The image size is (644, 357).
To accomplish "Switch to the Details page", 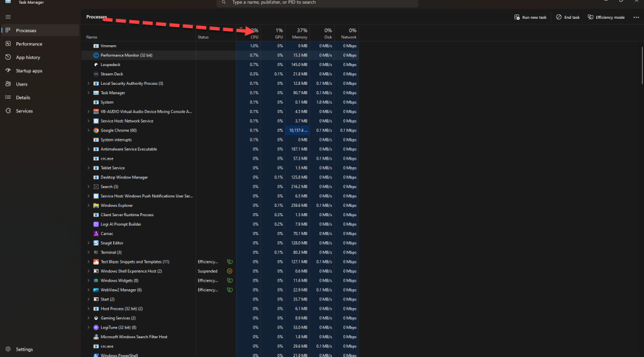I will [40, 97].
